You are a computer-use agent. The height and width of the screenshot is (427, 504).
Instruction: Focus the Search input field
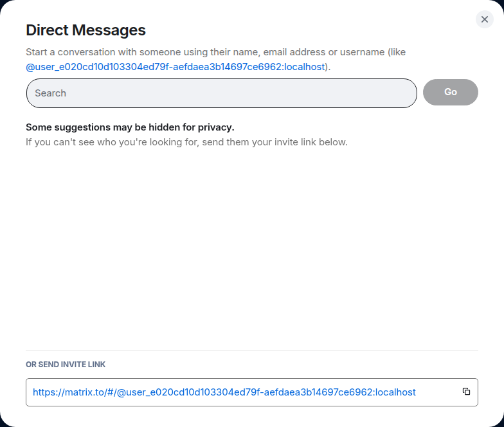[222, 93]
